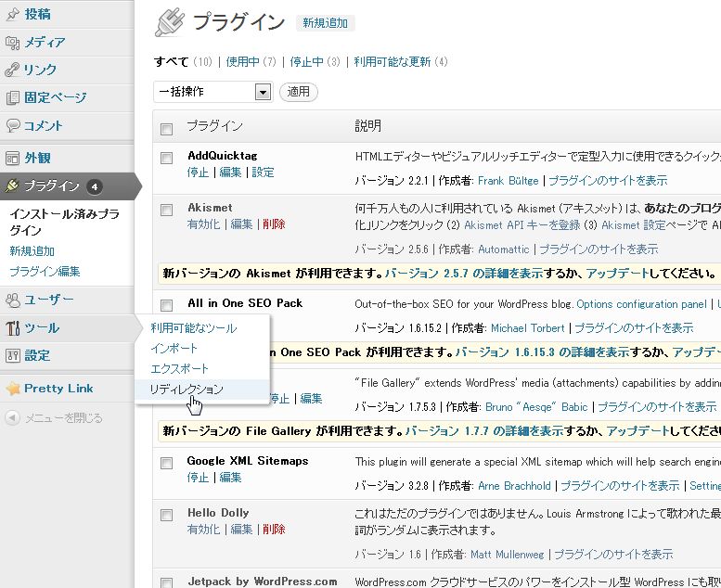Open 新規追加 in Plugins submenu
This screenshot has height=588, width=721.
(32, 251)
